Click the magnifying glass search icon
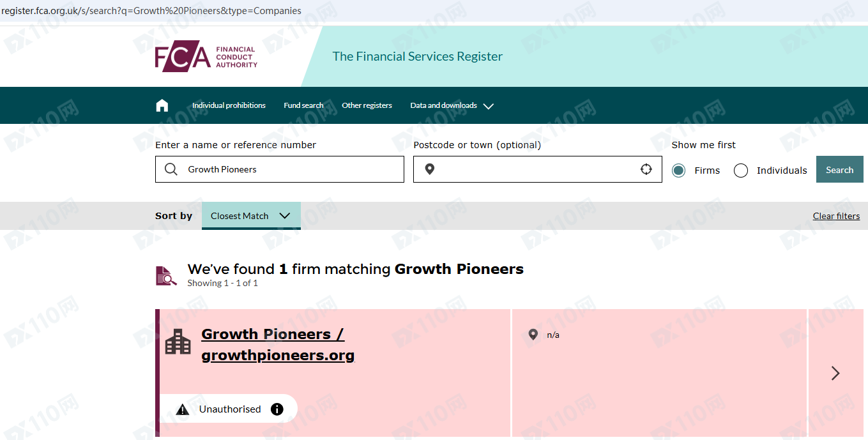Screen dimensions: 868x440 pos(171,169)
